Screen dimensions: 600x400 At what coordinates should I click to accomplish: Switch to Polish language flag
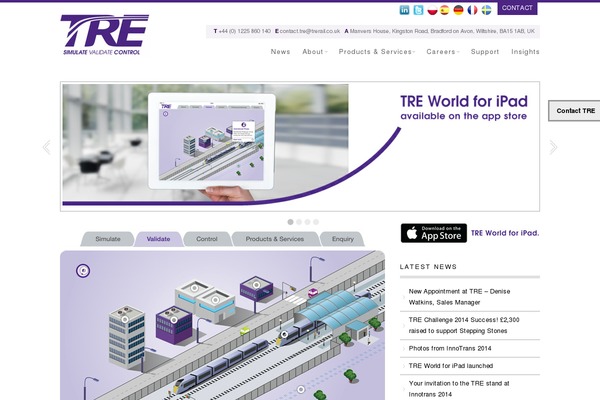(x=432, y=10)
